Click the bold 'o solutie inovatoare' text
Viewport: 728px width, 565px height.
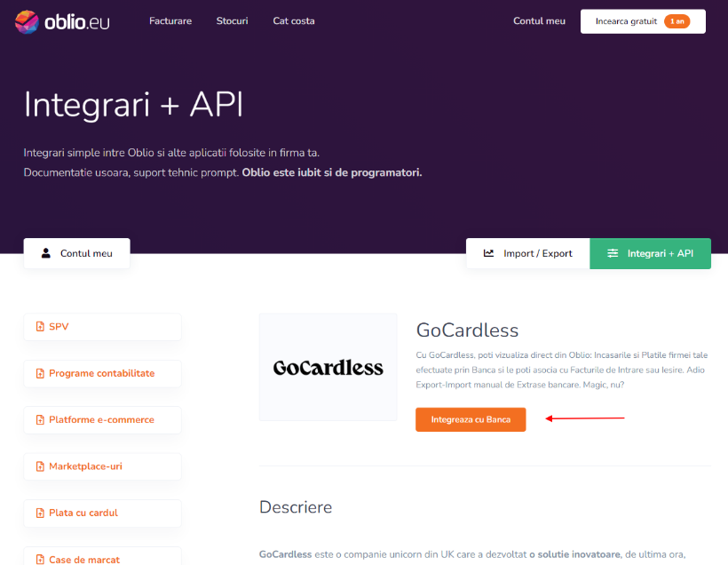[574, 554]
